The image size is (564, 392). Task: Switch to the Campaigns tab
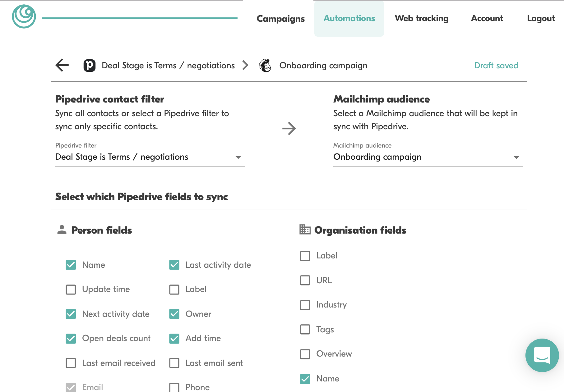(x=280, y=19)
